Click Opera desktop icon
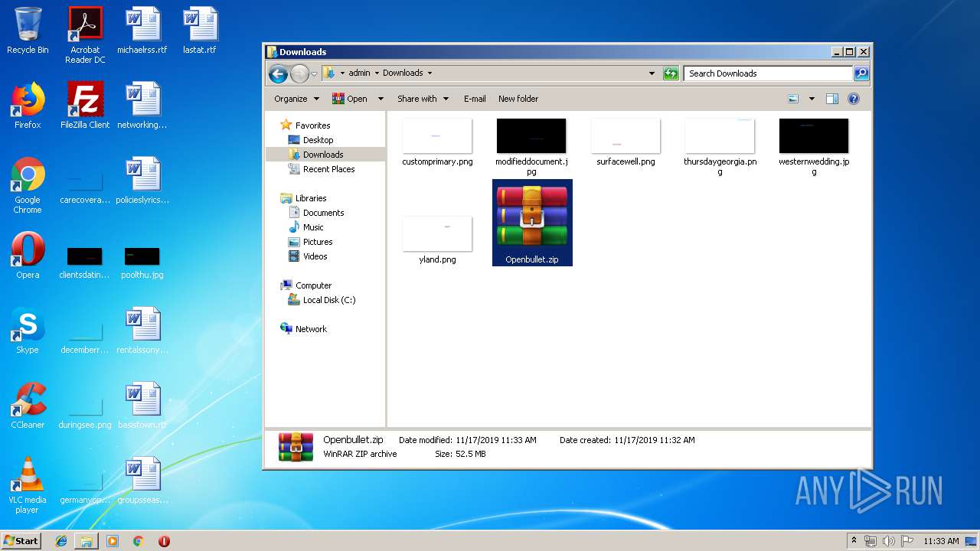This screenshot has height=551, width=980. pyautogui.click(x=28, y=256)
